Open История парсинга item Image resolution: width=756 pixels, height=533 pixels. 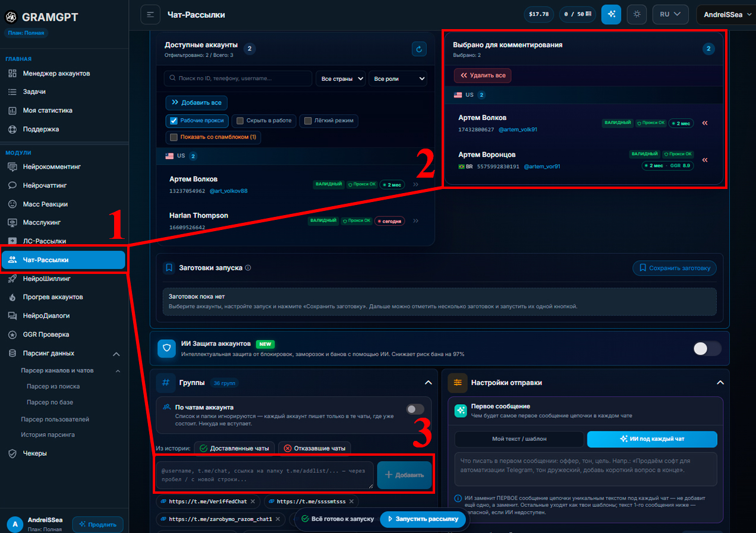(x=48, y=434)
